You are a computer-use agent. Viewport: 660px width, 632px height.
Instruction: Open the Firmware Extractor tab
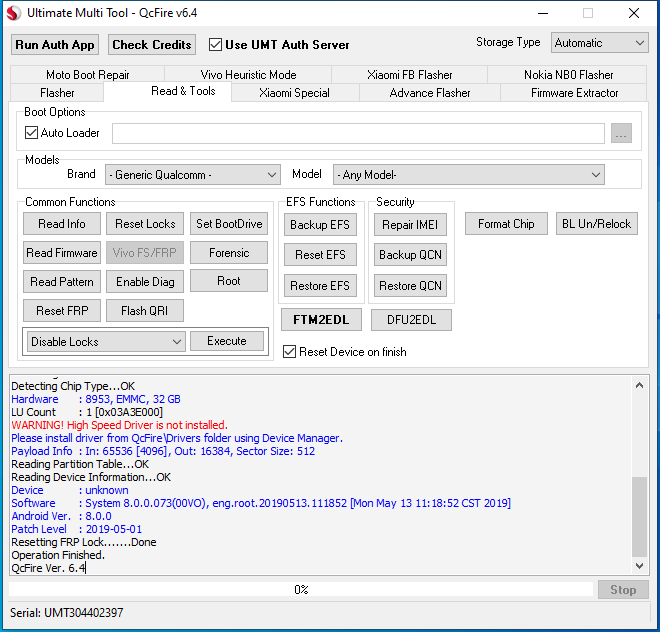574,93
